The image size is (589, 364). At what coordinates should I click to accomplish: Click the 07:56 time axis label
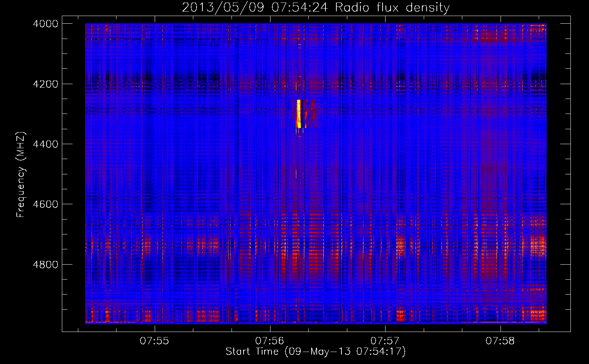click(270, 341)
